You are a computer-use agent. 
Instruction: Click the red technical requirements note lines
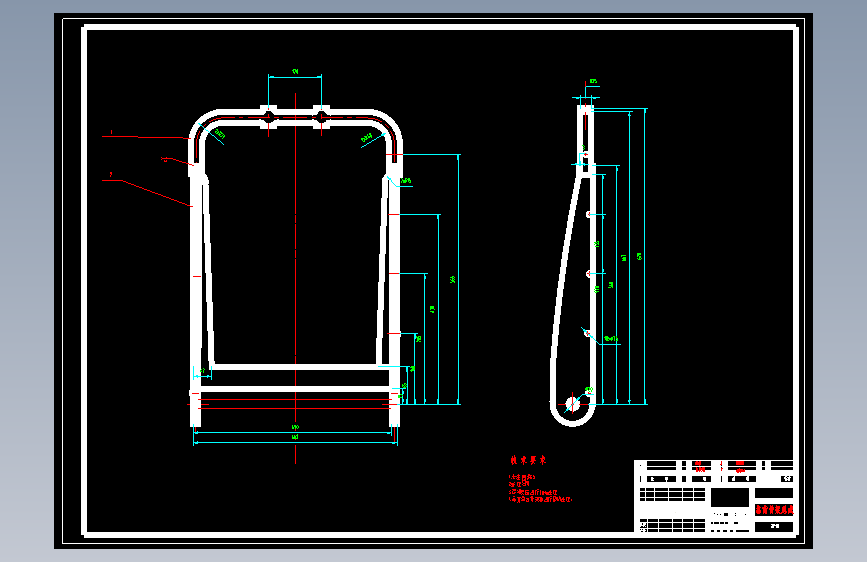pyautogui.click(x=540, y=488)
